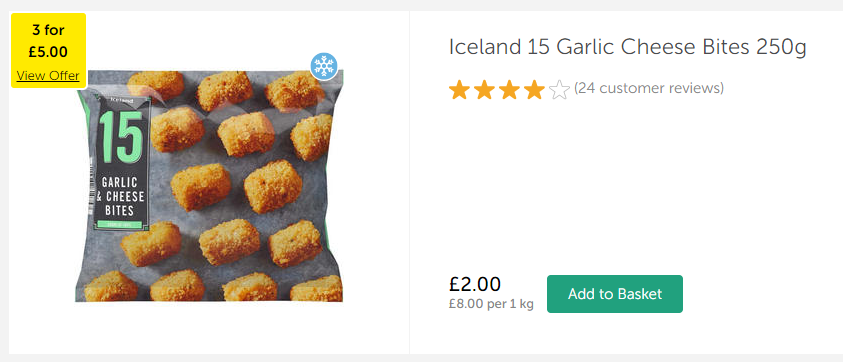Click the fourth filled rating star
The image size is (843, 362).
tap(534, 90)
